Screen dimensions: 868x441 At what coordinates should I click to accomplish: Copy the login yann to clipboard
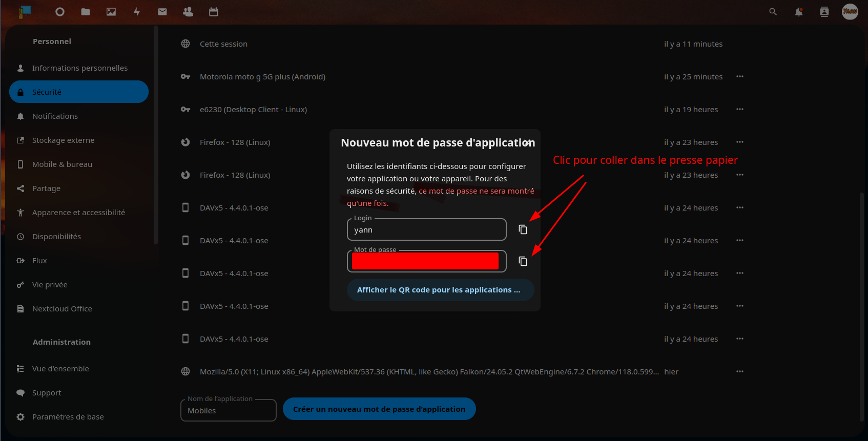click(523, 229)
